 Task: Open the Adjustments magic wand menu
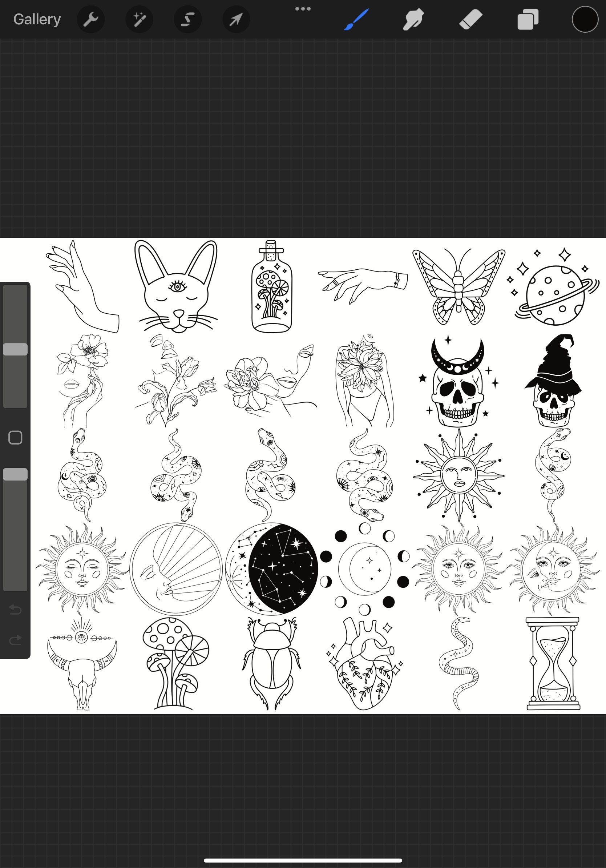tap(139, 19)
